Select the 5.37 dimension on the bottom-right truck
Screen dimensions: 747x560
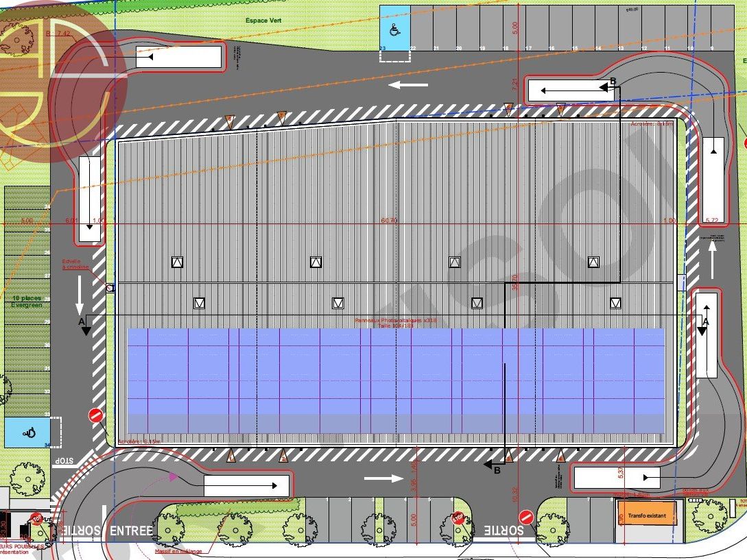[x=620, y=472]
